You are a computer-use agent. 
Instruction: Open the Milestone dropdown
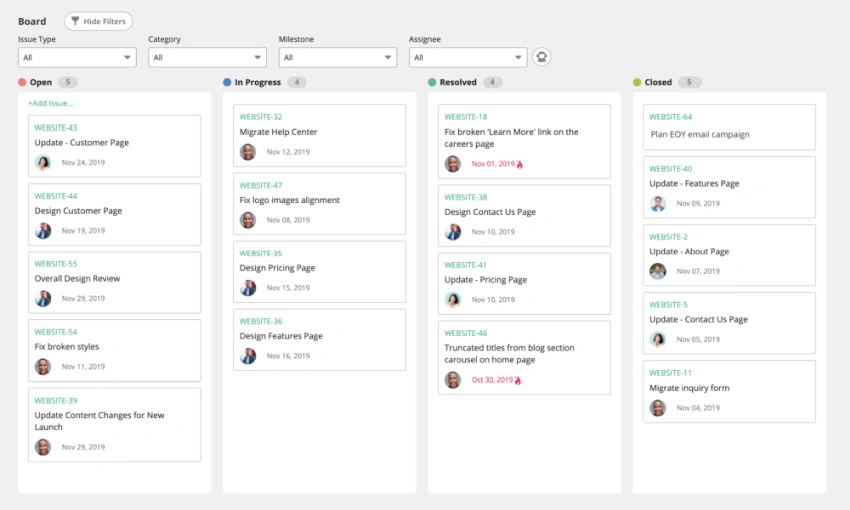click(x=337, y=57)
